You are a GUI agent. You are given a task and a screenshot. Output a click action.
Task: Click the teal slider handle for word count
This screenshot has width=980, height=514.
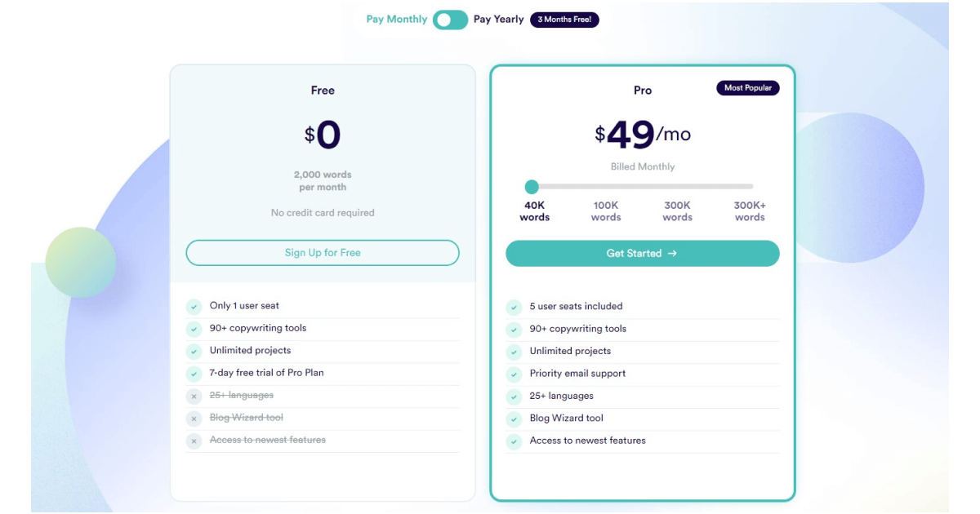point(532,187)
